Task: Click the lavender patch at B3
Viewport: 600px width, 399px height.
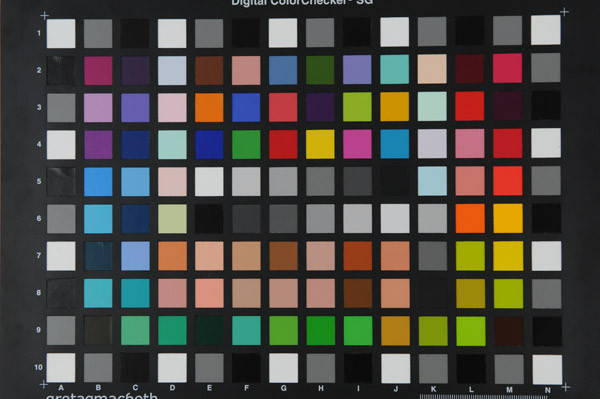Action: 98,108
